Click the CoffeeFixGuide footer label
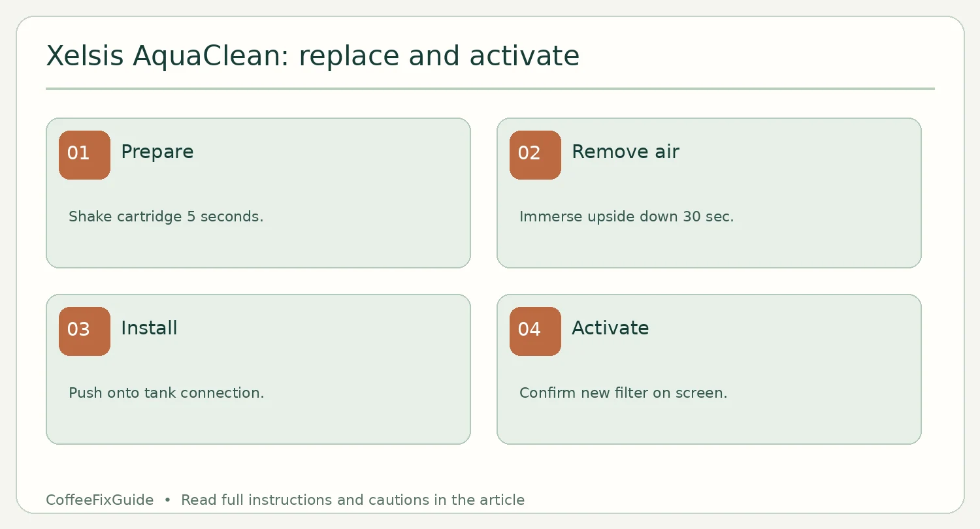Screen dimensions: 980x529 (100, 500)
